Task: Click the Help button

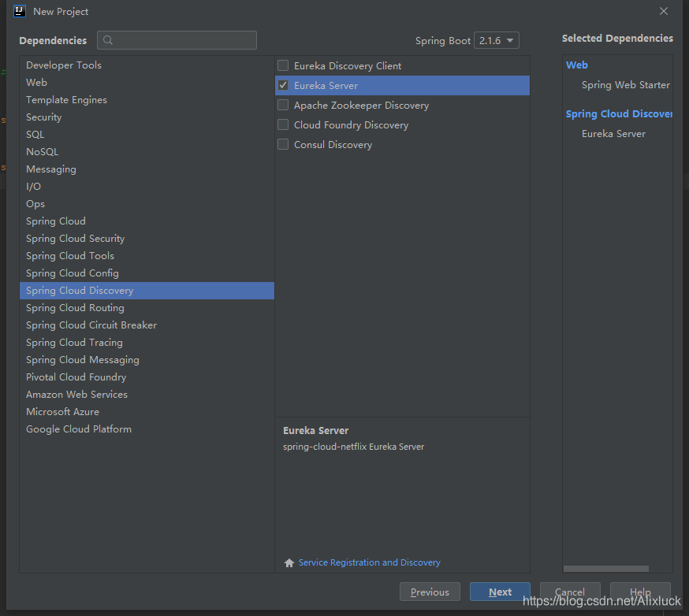Action: 640,592
